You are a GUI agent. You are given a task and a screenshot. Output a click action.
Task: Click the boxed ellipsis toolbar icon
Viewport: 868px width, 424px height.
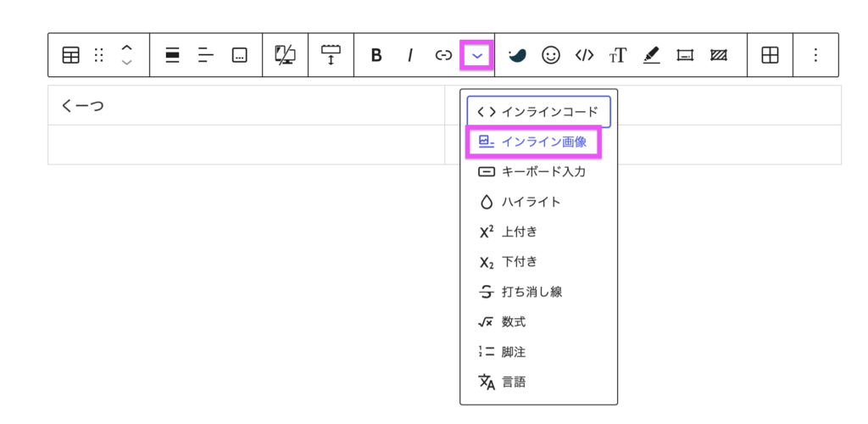click(239, 55)
